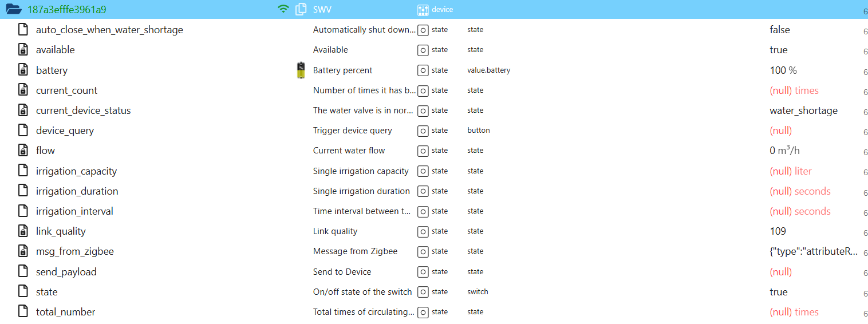Click the water_shortage status value
The width and height of the screenshot is (868, 324).
pos(803,110)
